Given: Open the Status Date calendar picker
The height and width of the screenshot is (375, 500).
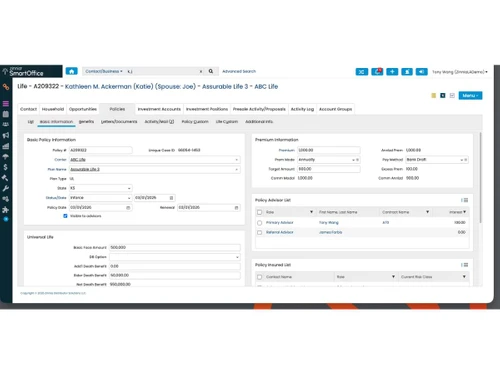Looking at the screenshot, I should click(171, 198).
